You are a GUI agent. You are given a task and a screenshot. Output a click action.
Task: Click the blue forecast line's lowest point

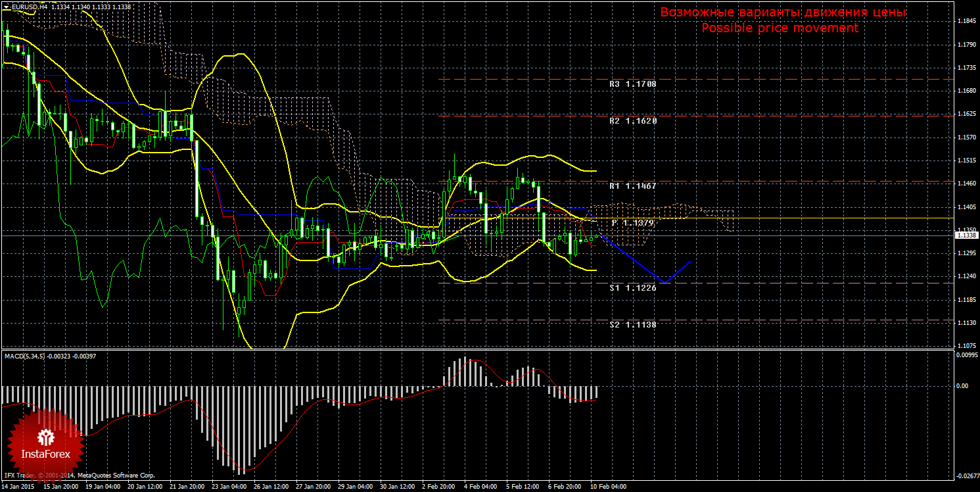[665, 282]
